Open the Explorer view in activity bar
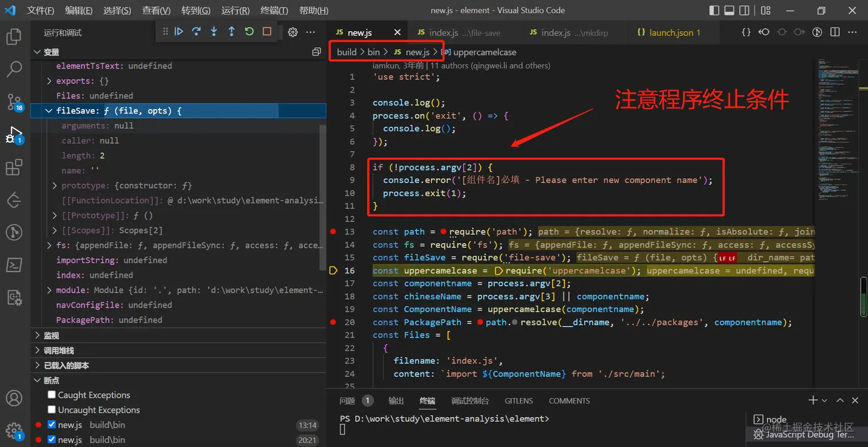The width and height of the screenshot is (868, 447). [x=14, y=37]
